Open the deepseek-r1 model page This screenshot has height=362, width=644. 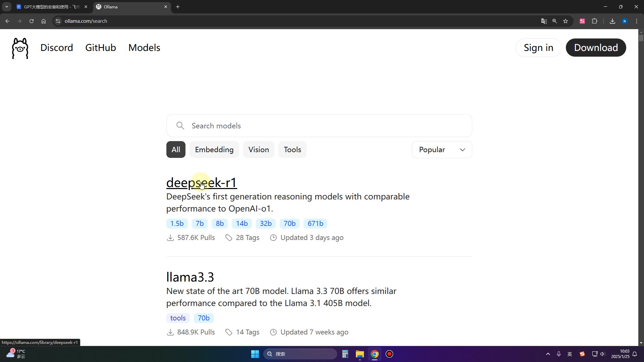click(x=202, y=183)
